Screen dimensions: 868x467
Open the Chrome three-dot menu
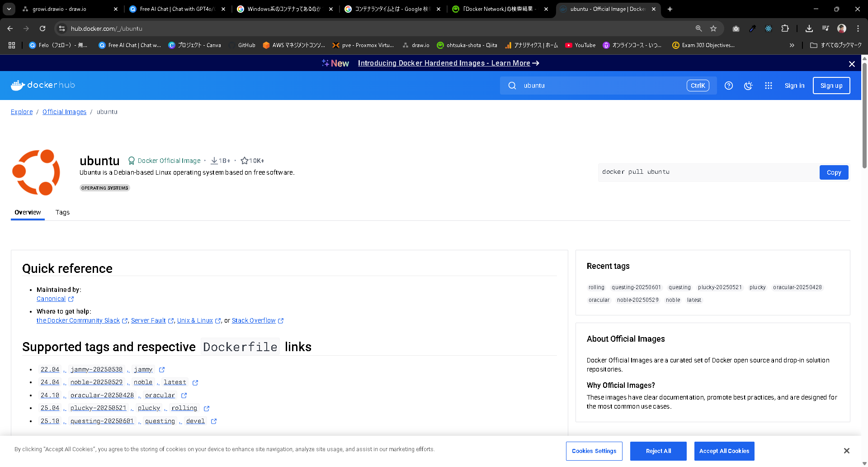coord(858,29)
